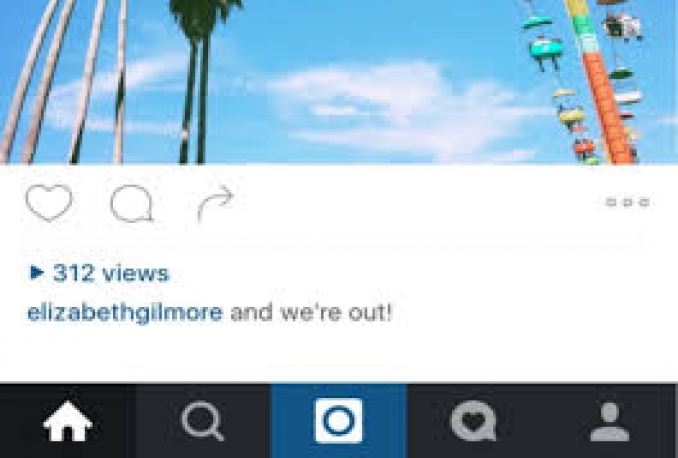
Task: Go to the Home feed tab
Action: 67,421
